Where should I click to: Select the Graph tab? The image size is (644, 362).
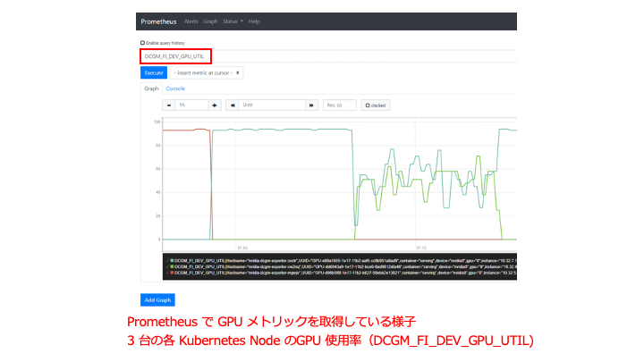(x=151, y=88)
